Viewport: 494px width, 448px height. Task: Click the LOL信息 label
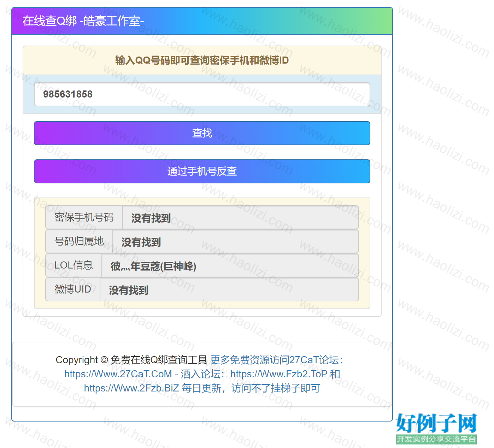pos(73,265)
